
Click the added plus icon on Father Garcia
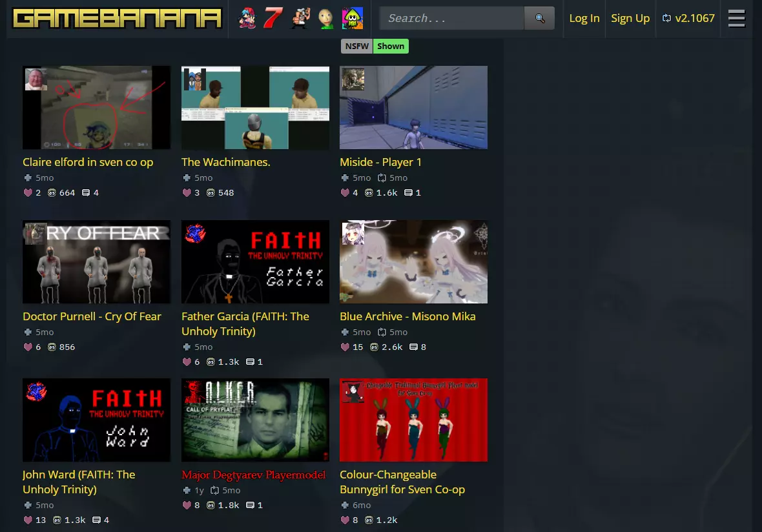click(187, 347)
